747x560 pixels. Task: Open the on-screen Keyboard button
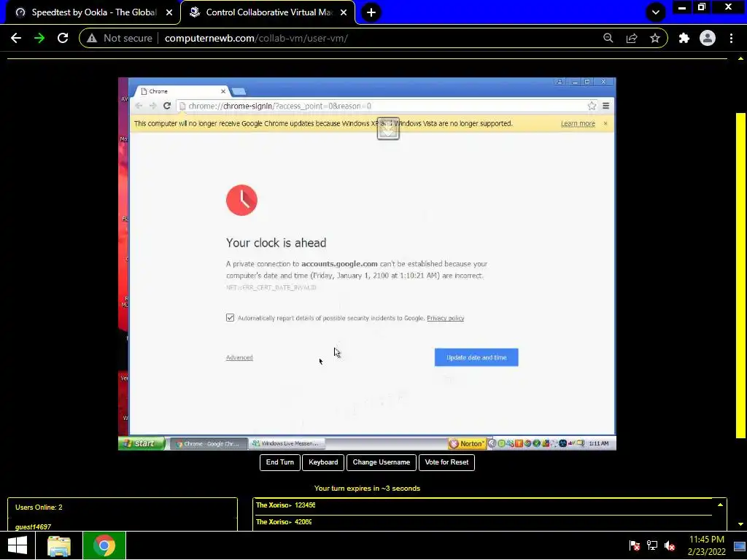coord(323,462)
